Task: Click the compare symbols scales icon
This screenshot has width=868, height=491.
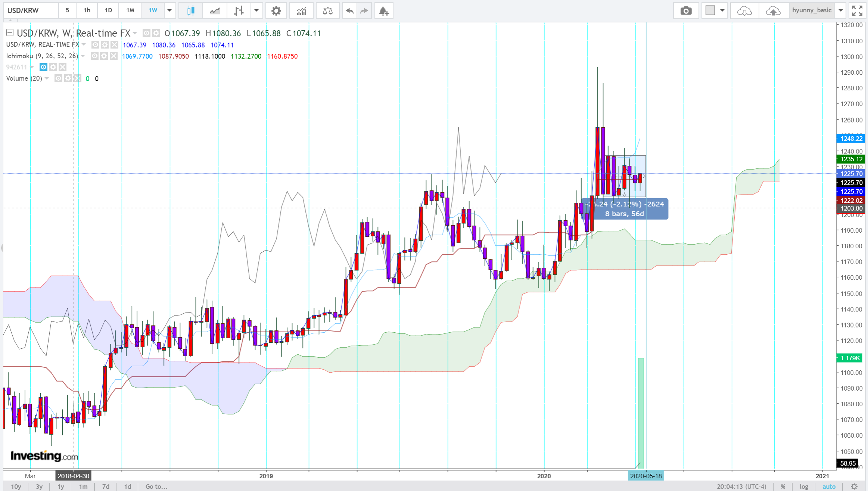Action: pyautogui.click(x=327, y=11)
